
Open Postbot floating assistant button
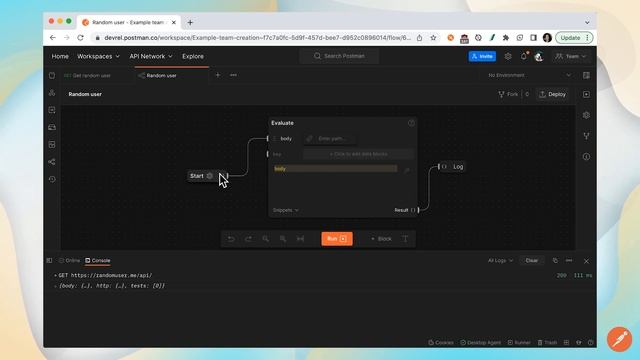[x=620, y=339]
